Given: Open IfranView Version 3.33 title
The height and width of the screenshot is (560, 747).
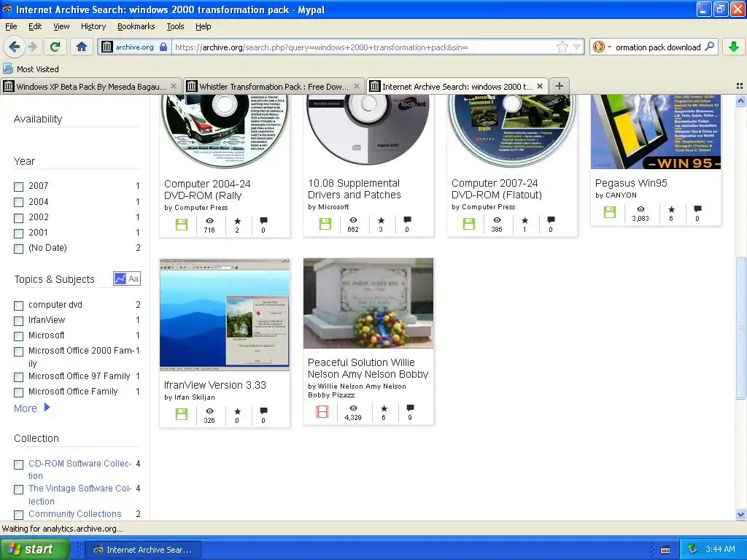Looking at the screenshot, I should (215, 385).
